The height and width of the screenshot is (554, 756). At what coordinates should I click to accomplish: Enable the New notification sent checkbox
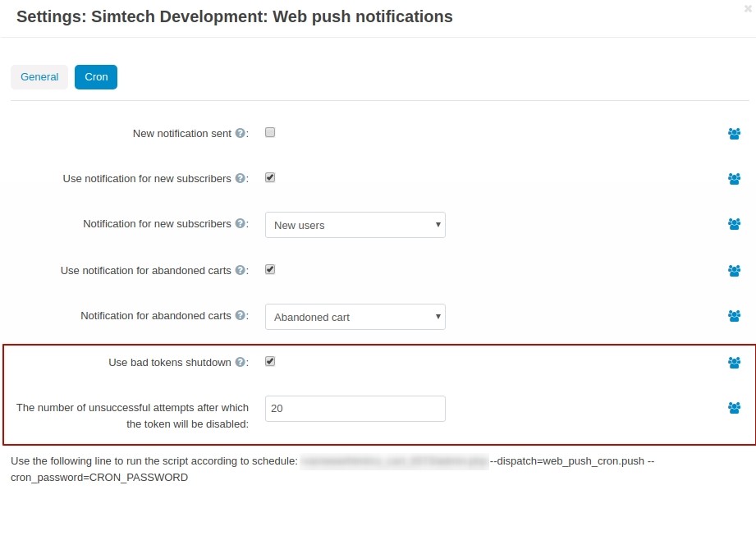tap(270, 133)
